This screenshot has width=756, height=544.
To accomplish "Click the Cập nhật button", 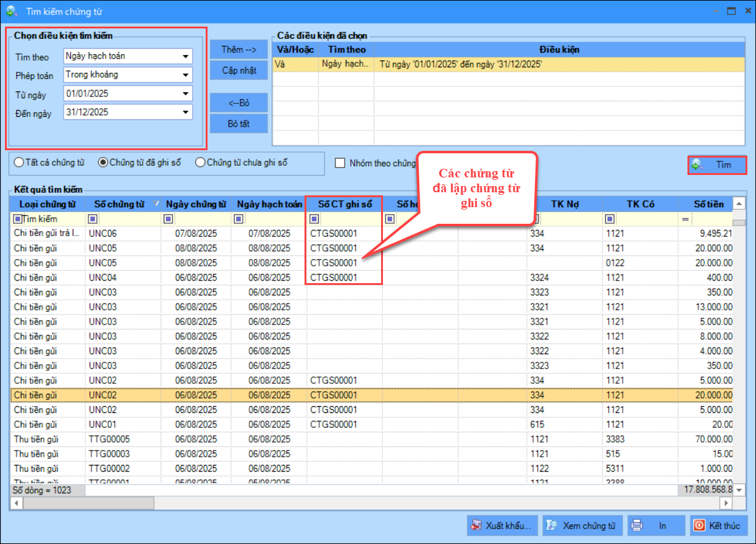I will [x=238, y=70].
